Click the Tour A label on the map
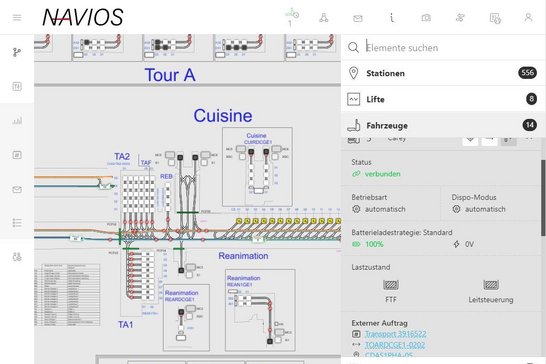 coord(170,75)
